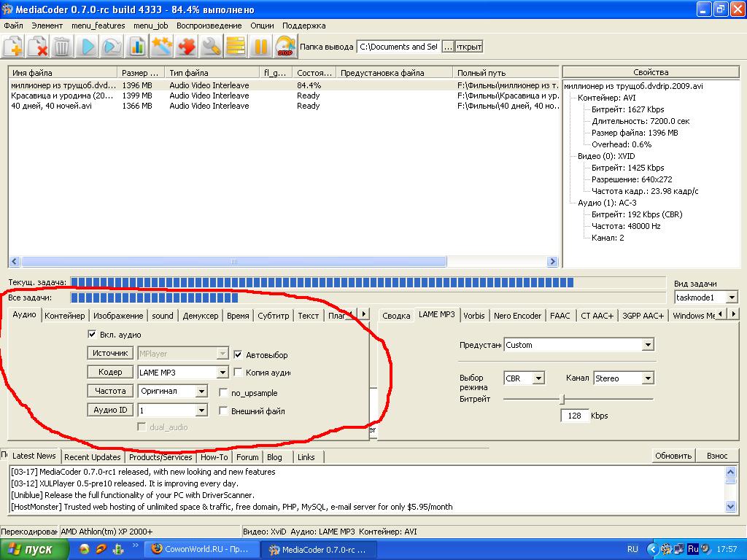Click the 128 Kbps bitrate field

pos(575,416)
